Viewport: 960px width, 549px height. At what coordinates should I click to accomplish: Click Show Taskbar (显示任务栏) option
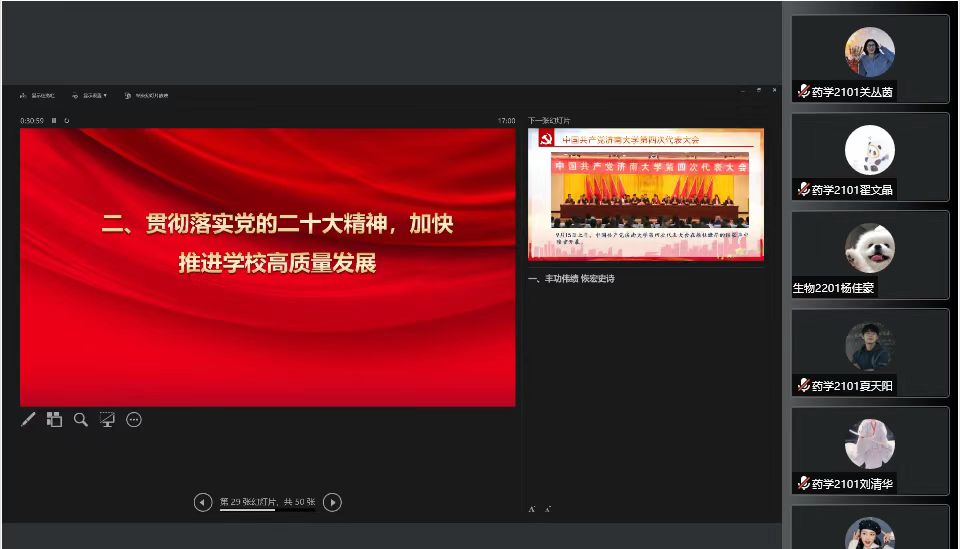[38, 96]
